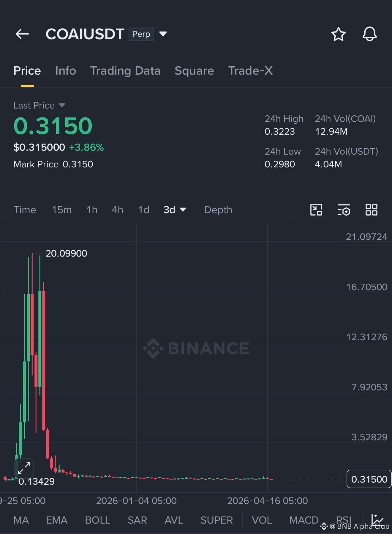This screenshot has width=392, height=534.
Task: Click the 3.52829 price axis label
Action: (369, 437)
